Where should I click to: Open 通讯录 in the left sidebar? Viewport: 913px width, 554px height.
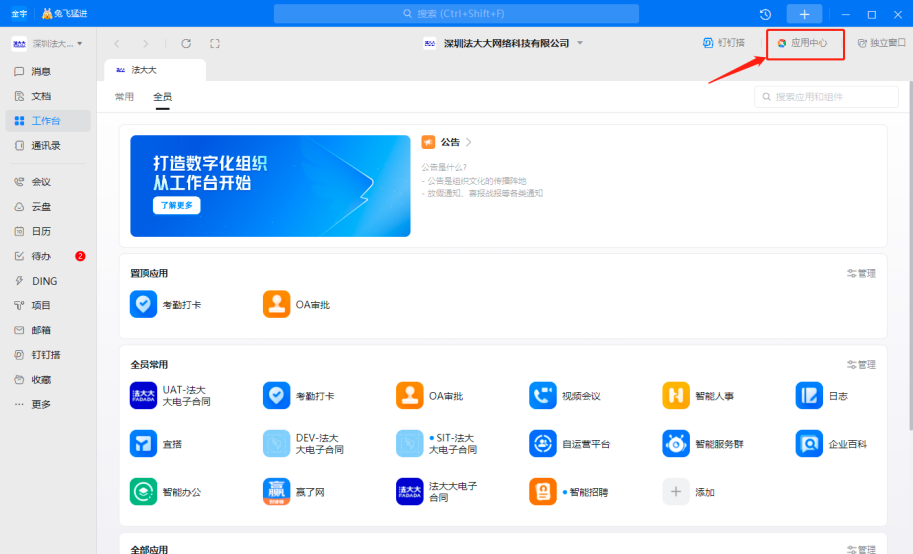(x=46, y=145)
